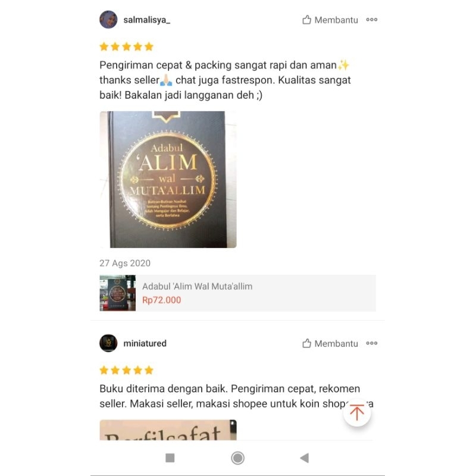Open three-dot menu on miniatured review

click(x=371, y=343)
